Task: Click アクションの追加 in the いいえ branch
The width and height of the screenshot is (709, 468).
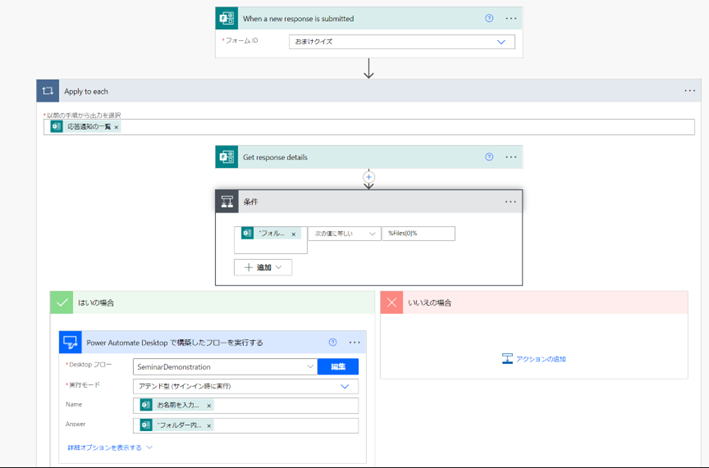Action: [x=534, y=359]
